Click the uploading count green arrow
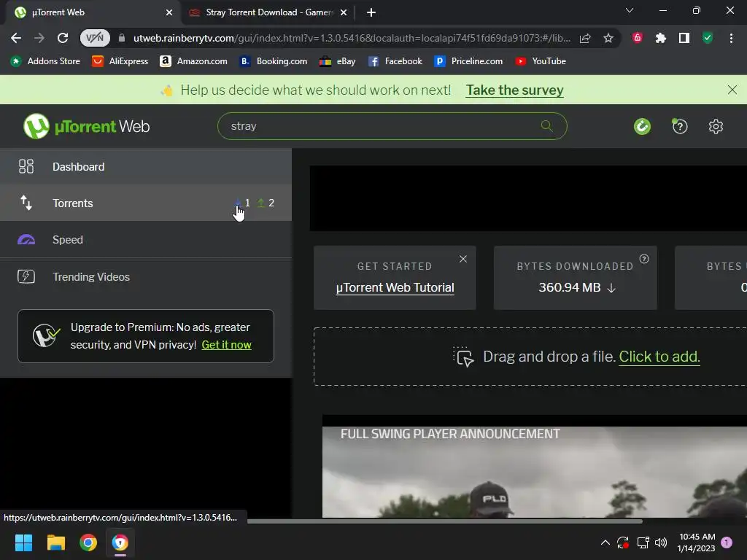This screenshot has height=560, width=747. click(x=260, y=203)
